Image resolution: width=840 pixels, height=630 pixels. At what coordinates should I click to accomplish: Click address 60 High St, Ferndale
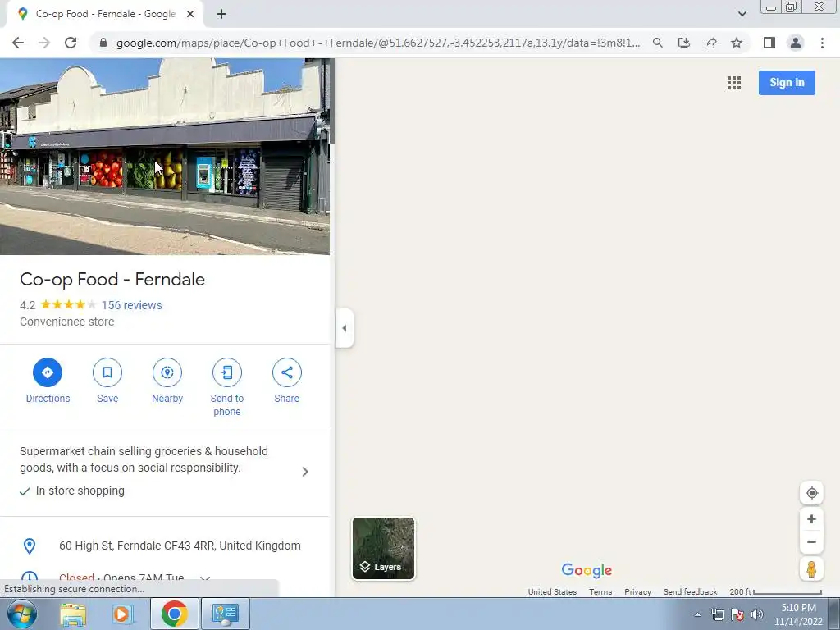pos(180,546)
